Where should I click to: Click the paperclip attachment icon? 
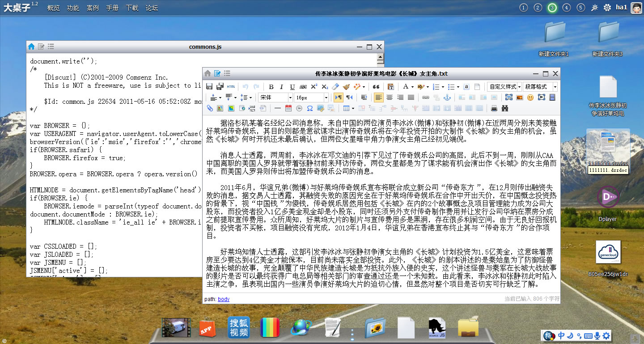coord(209,108)
